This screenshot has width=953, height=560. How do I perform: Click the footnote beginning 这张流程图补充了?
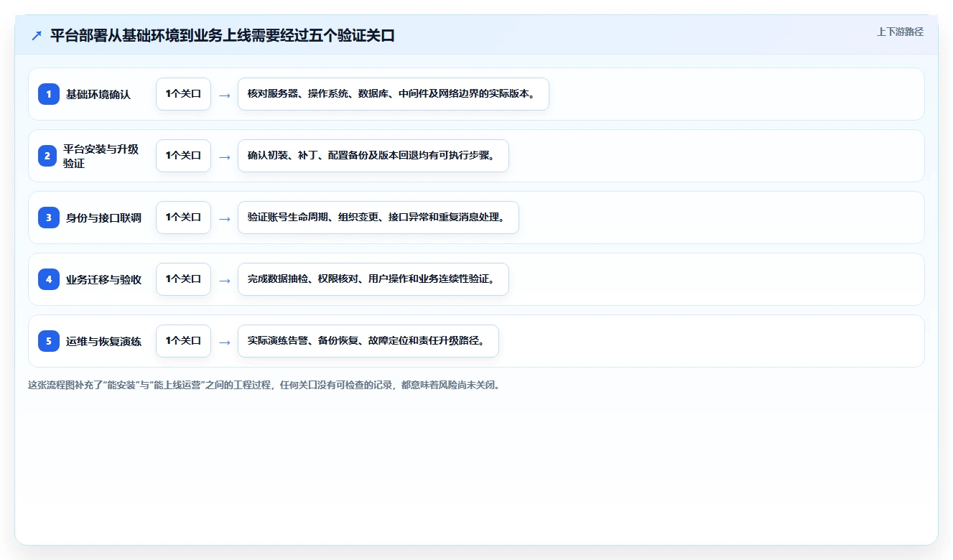[x=264, y=385]
